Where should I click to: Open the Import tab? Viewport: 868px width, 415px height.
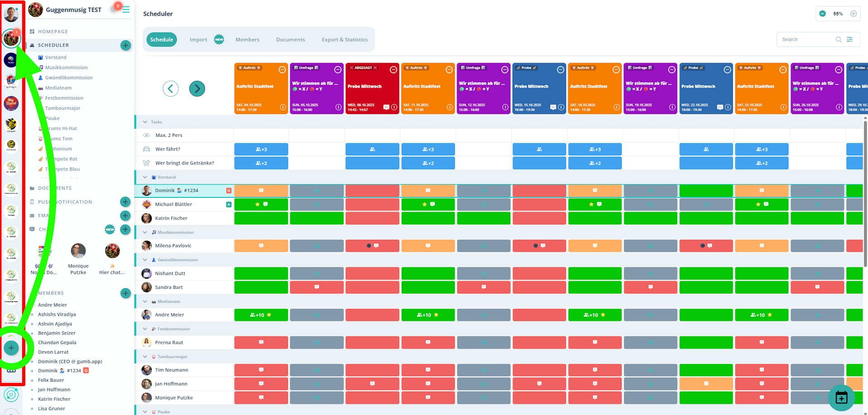coord(198,40)
